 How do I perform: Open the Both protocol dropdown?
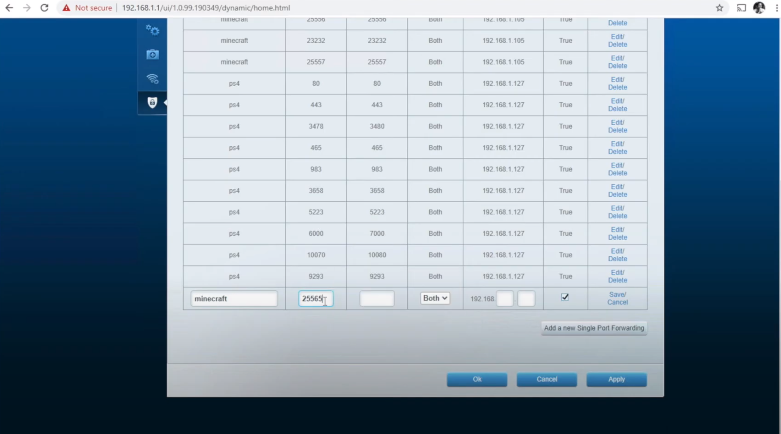[434, 298]
